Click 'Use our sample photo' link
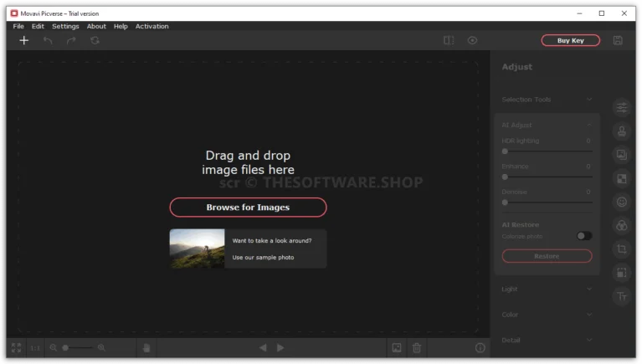This screenshot has height=364, width=642. [263, 257]
